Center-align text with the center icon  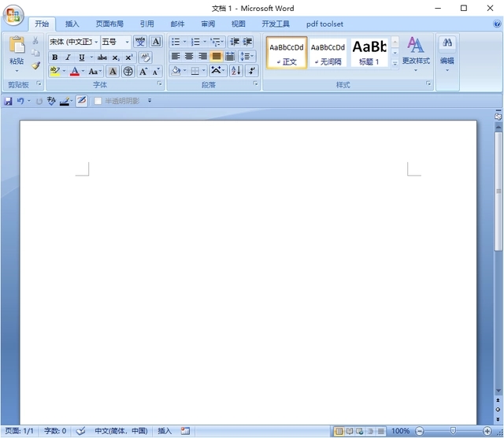point(189,57)
